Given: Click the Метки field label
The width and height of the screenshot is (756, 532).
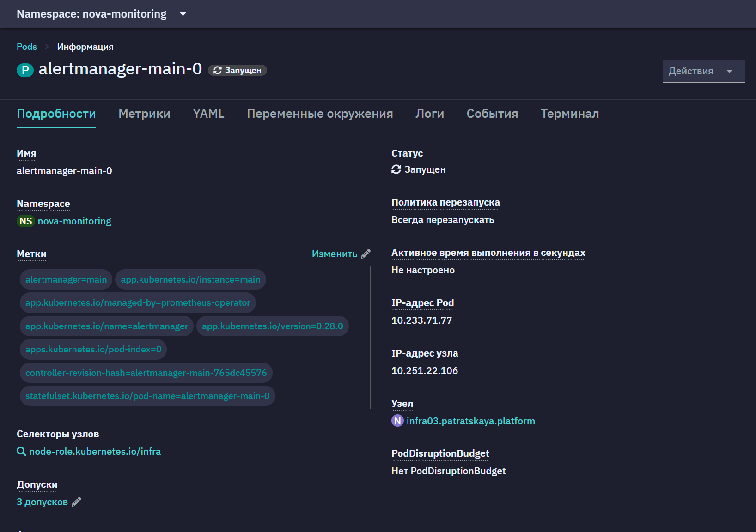Looking at the screenshot, I should [31, 254].
